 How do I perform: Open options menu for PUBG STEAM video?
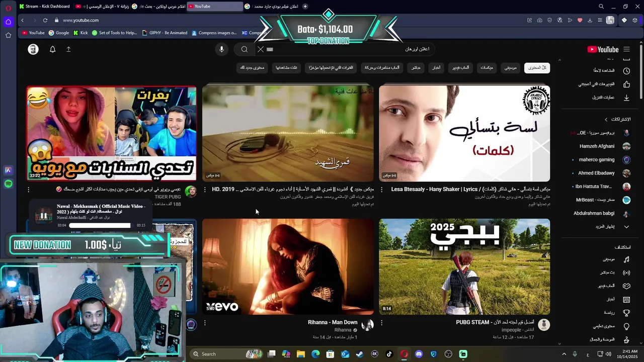click(381, 323)
